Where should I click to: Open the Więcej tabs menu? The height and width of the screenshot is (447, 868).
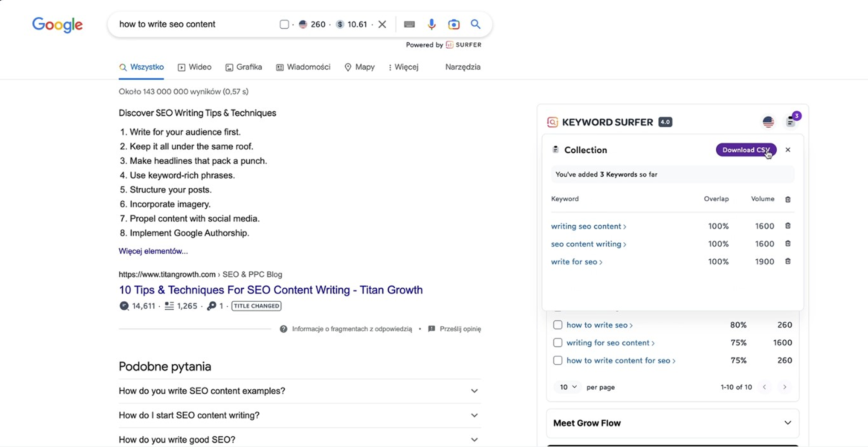tap(403, 67)
